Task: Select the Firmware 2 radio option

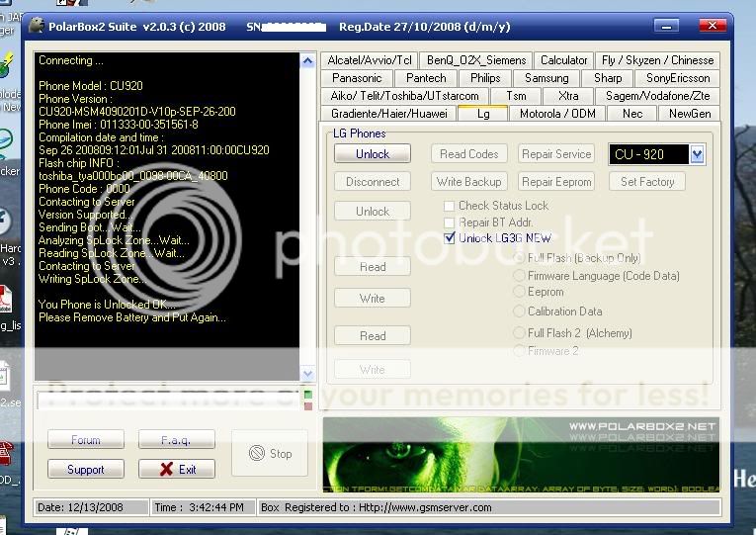Action: point(519,351)
